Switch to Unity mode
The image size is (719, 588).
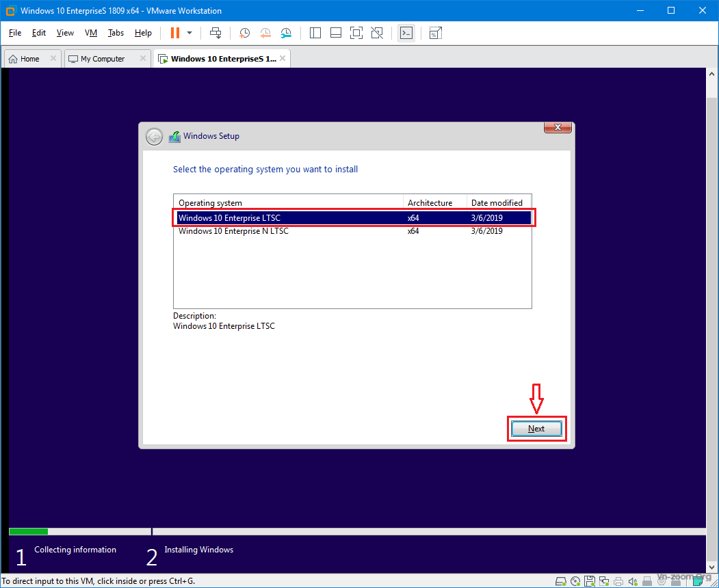point(377,33)
